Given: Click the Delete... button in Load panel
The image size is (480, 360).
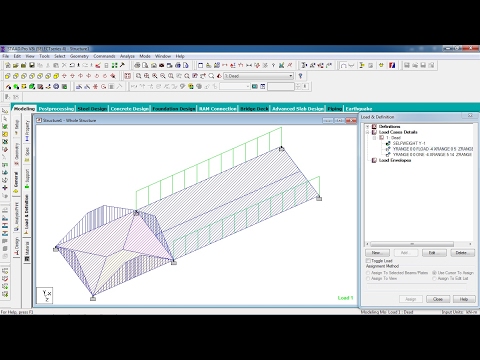Looking at the screenshot, I should 462,253.
